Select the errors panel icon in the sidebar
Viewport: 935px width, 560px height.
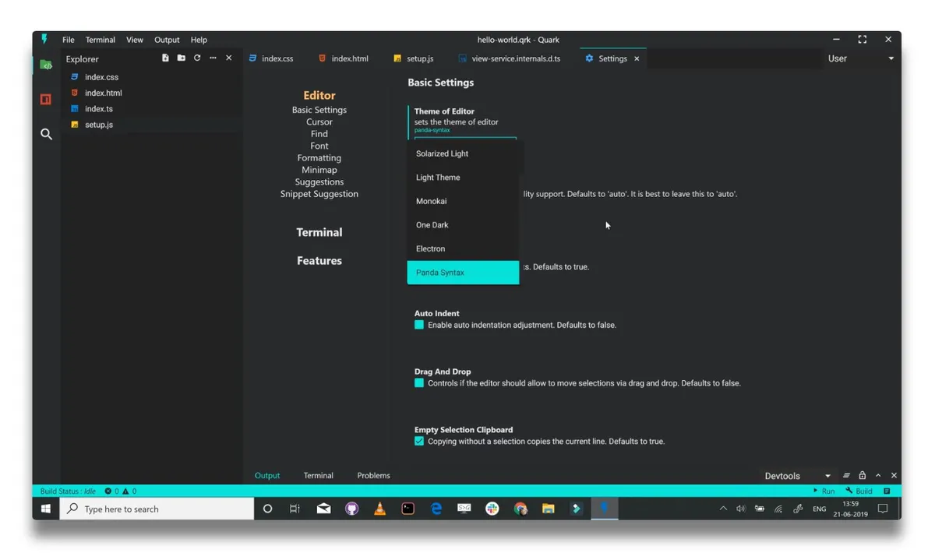pyautogui.click(x=45, y=100)
